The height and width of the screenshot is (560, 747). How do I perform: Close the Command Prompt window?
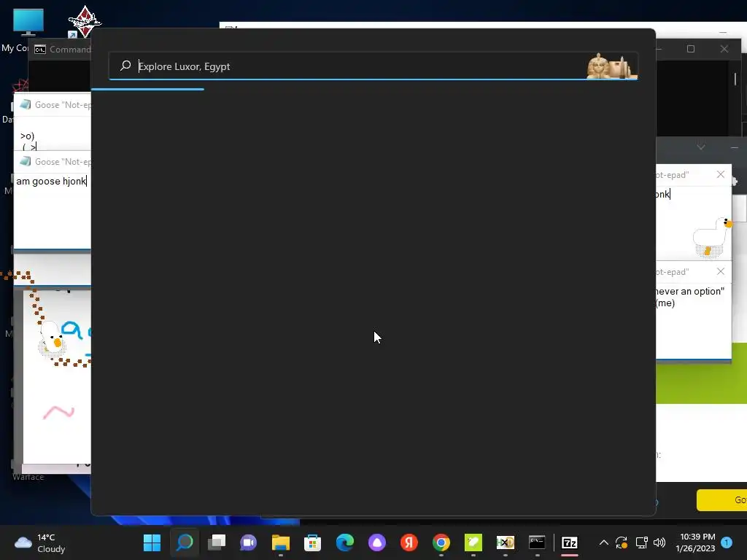[x=724, y=49]
